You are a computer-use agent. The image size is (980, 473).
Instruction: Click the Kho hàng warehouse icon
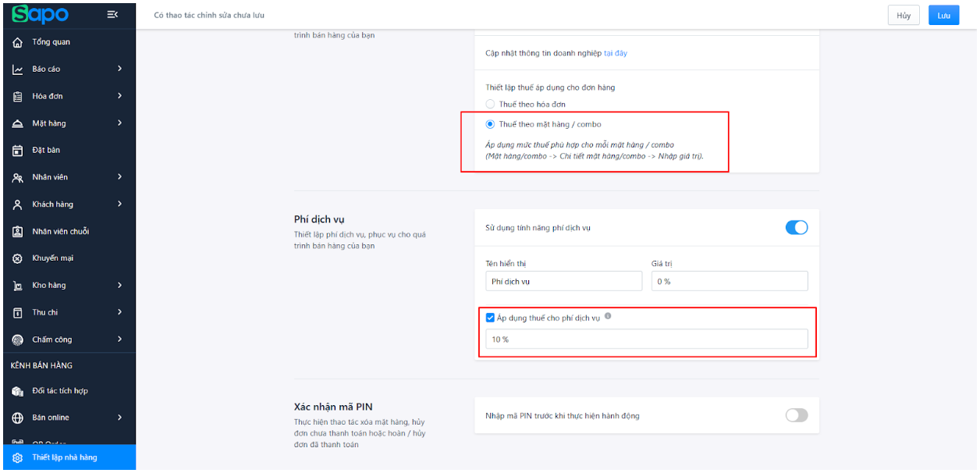17,286
